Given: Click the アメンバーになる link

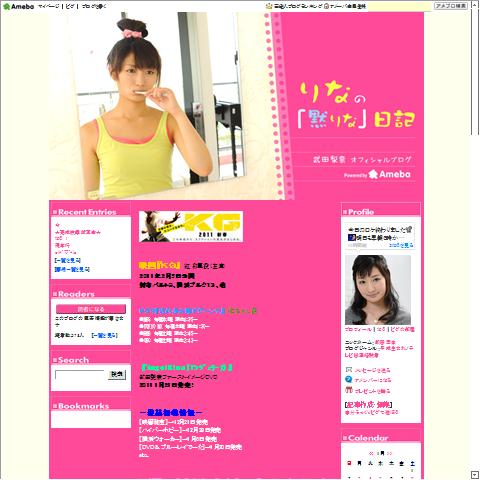Looking at the screenshot, I should [373, 380].
